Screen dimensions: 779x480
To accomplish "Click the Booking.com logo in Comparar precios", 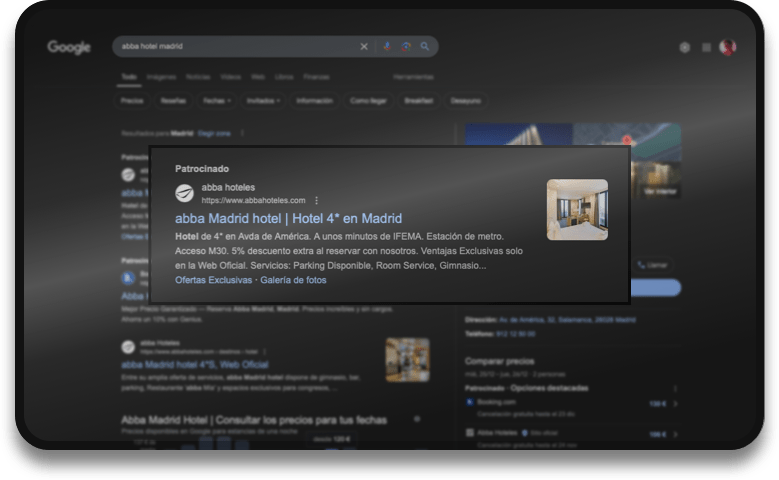I will coord(469,402).
